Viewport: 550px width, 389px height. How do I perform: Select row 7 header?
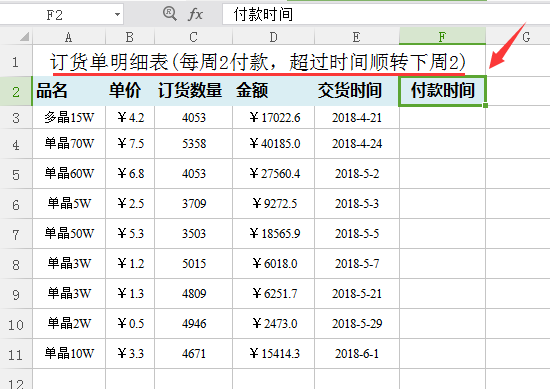point(16,234)
